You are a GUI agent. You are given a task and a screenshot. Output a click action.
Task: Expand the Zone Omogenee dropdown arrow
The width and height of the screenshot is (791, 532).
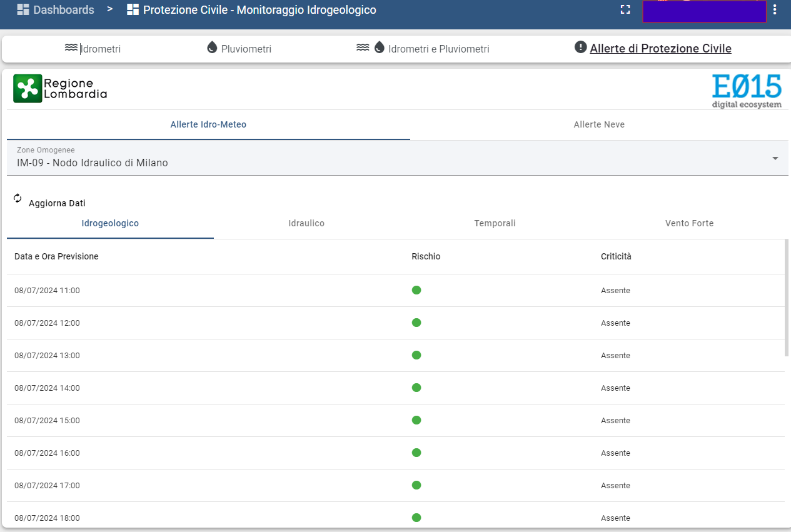click(x=775, y=158)
